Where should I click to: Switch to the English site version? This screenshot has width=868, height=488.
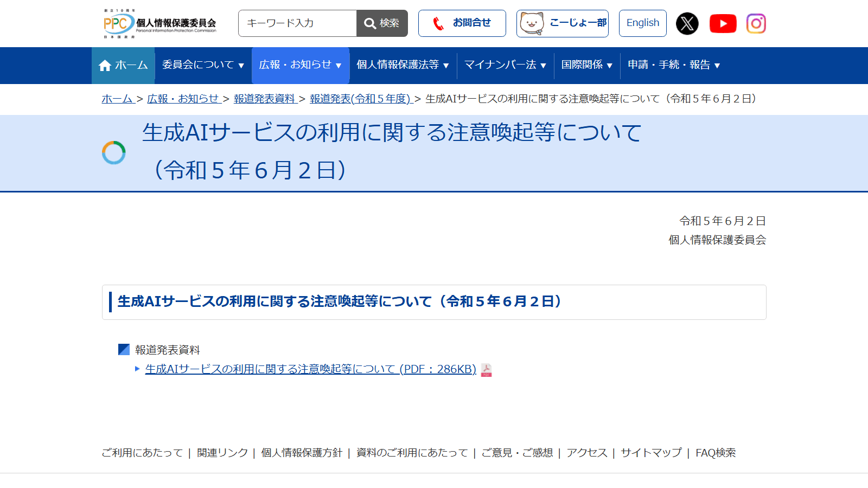click(x=643, y=23)
